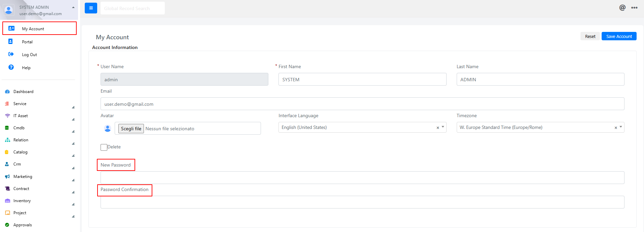
Task: Click Scegli file button for avatar
Action: [131, 129]
